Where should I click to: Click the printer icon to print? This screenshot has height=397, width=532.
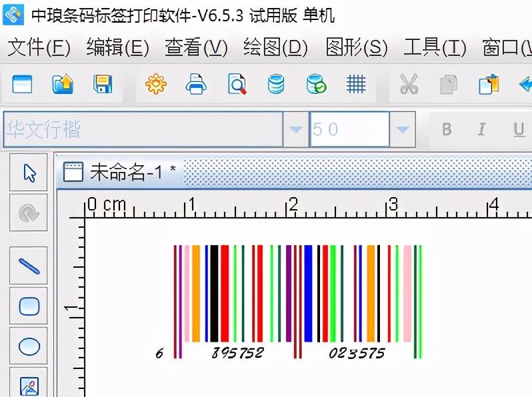[x=196, y=84]
